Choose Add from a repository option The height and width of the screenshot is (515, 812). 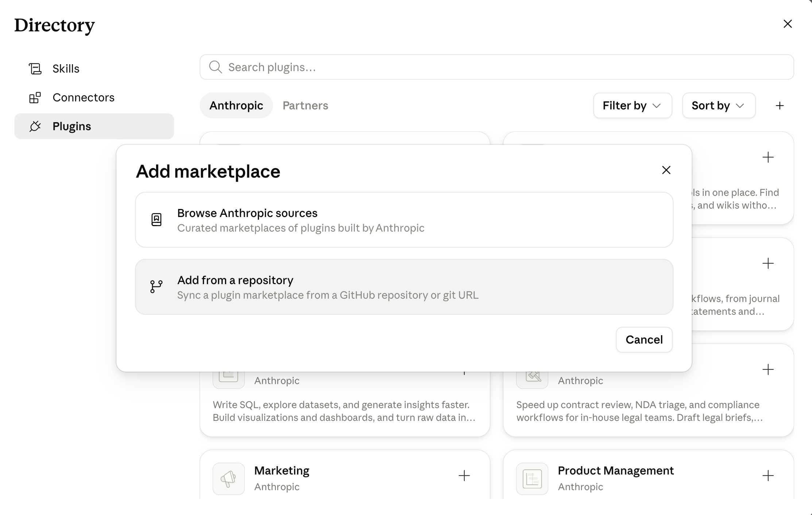click(x=404, y=287)
